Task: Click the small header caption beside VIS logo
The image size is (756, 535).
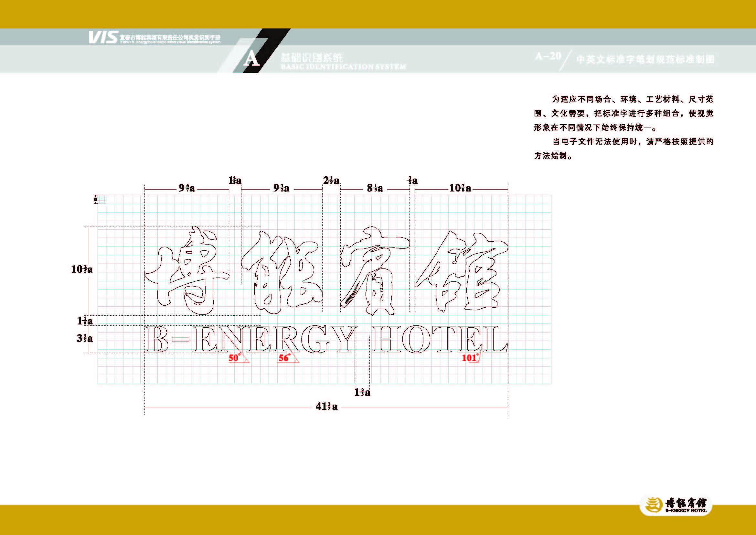Action: click(x=170, y=39)
